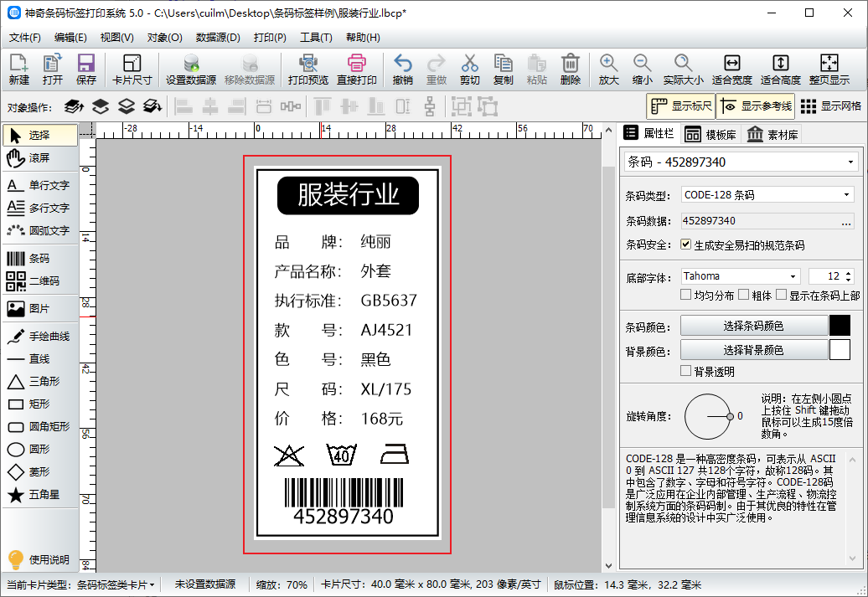The image size is (868, 597).
Task: Activate the 选择 selection tool
Action: 40,136
